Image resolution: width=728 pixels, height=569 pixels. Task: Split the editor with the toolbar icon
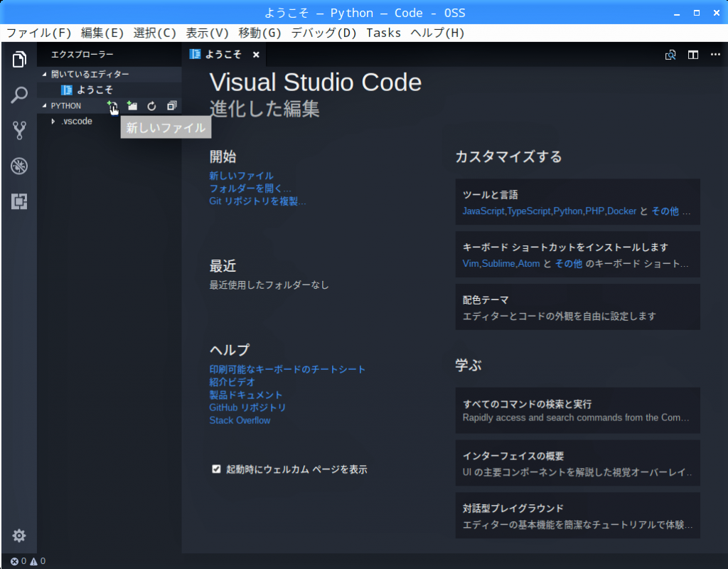click(x=692, y=55)
